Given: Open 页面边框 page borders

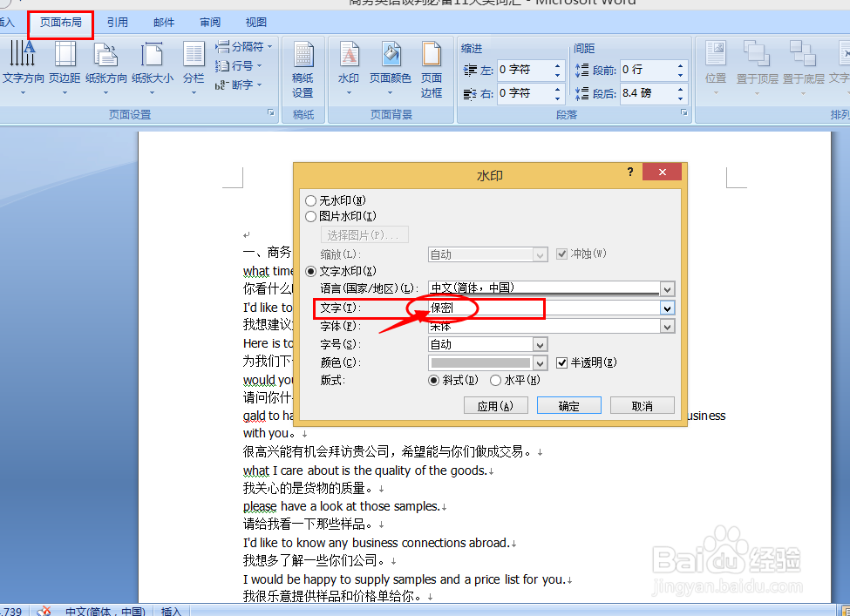Looking at the screenshot, I should 432,70.
